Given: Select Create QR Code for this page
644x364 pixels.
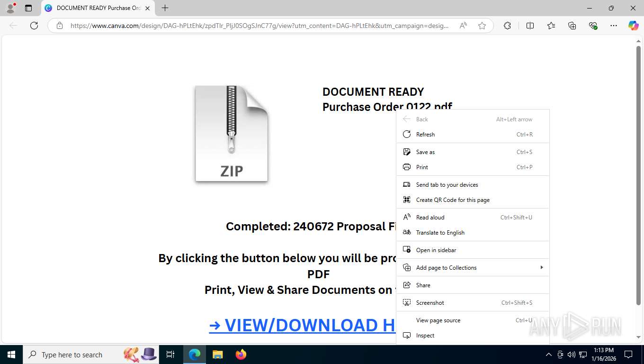Looking at the screenshot, I should 473,200.
